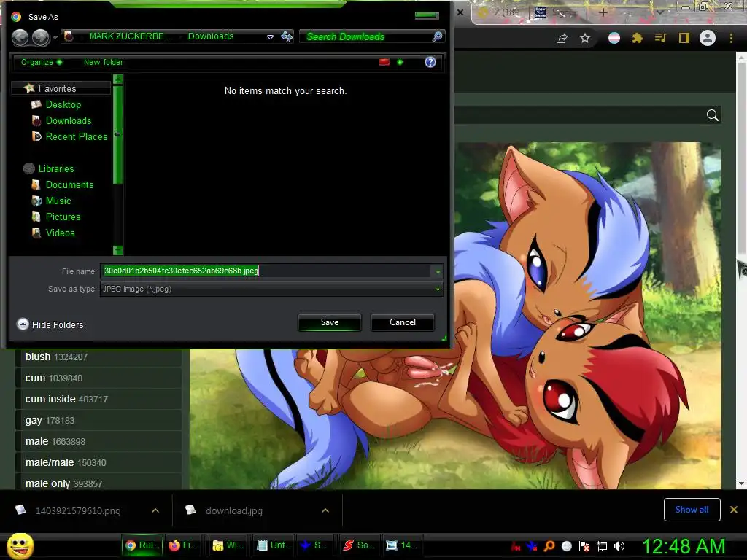Click the magnifier icon in Search Downloads
The width and height of the screenshot is (747, 560).
tap(437, 36)
